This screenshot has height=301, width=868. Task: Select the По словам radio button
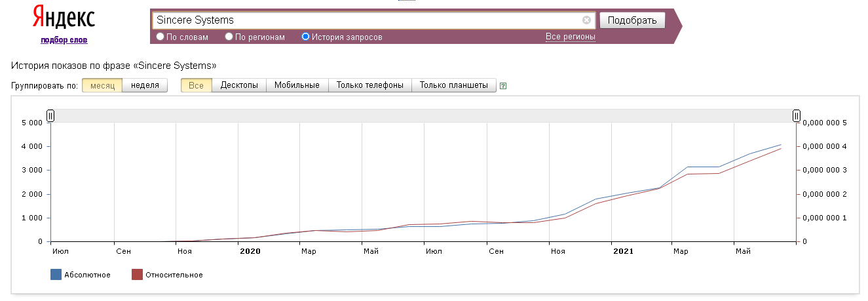click(160, 37)
